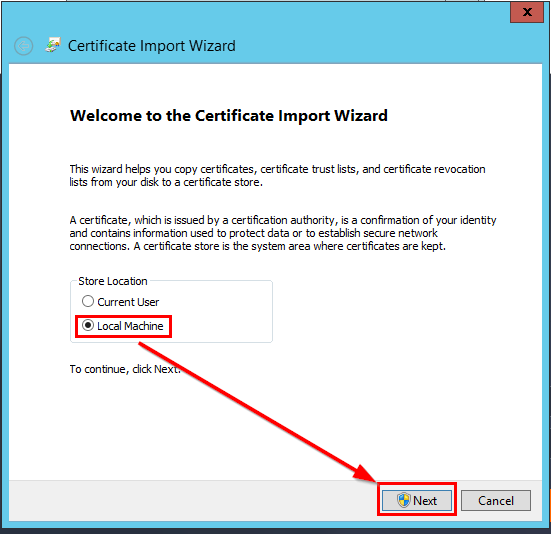Click the "Store Location" group label

pyautogui.click(x=113, y=281)
